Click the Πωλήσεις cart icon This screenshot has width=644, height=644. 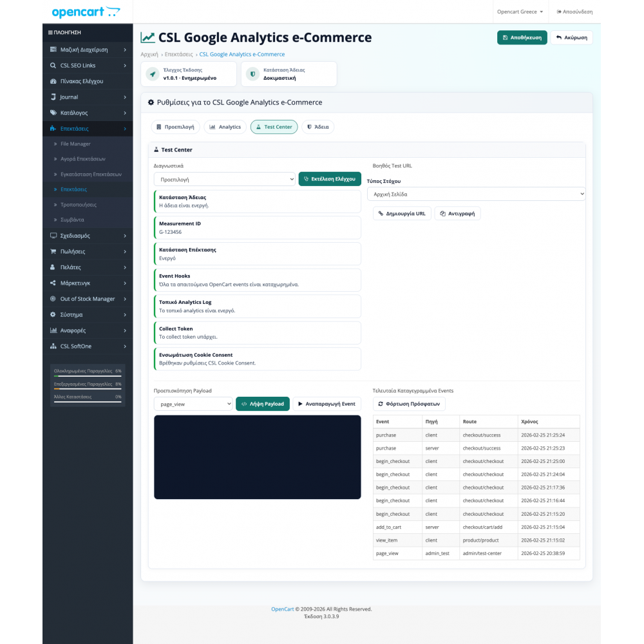point(53,251)
